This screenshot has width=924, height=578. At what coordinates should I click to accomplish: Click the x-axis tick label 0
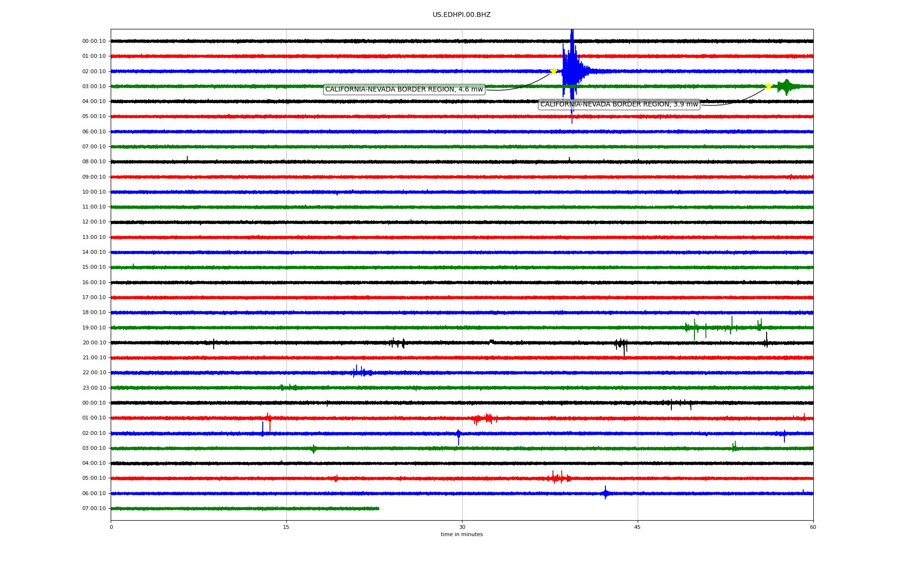coord(111,527)
